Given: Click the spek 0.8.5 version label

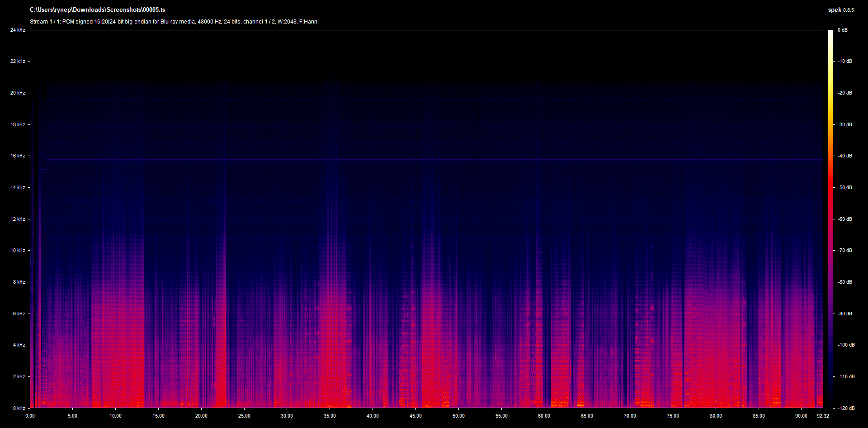Looking at the screenshot, I should point(840,10).
